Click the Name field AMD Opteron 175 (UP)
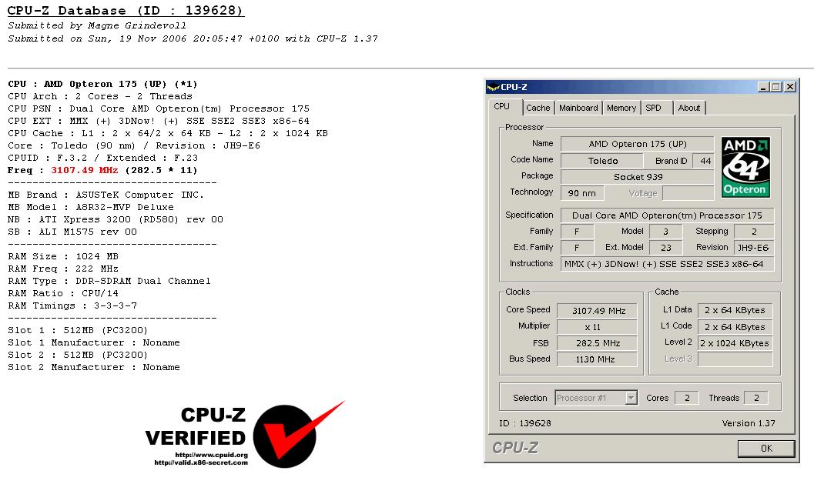 [x=638, y=144]
